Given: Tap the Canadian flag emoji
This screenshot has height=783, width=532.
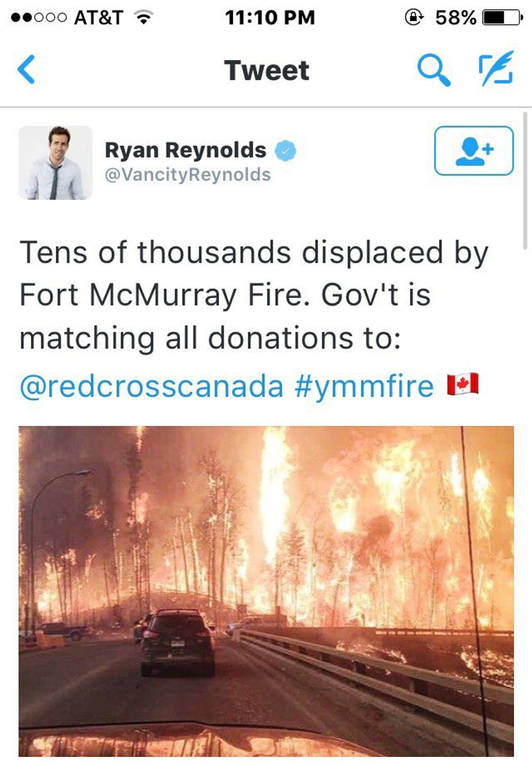Looking at the screenshot, I should point(463,384).
